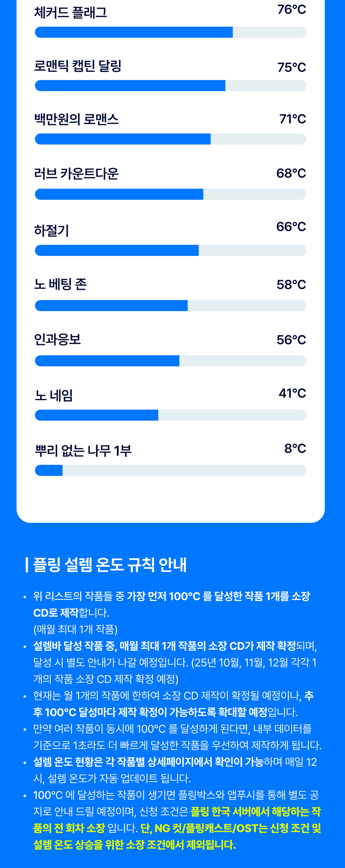Image resolution: width=345 pixels, height=868 pixels.
Task: Click the 체커드 플래그 title
Action: 71,13
